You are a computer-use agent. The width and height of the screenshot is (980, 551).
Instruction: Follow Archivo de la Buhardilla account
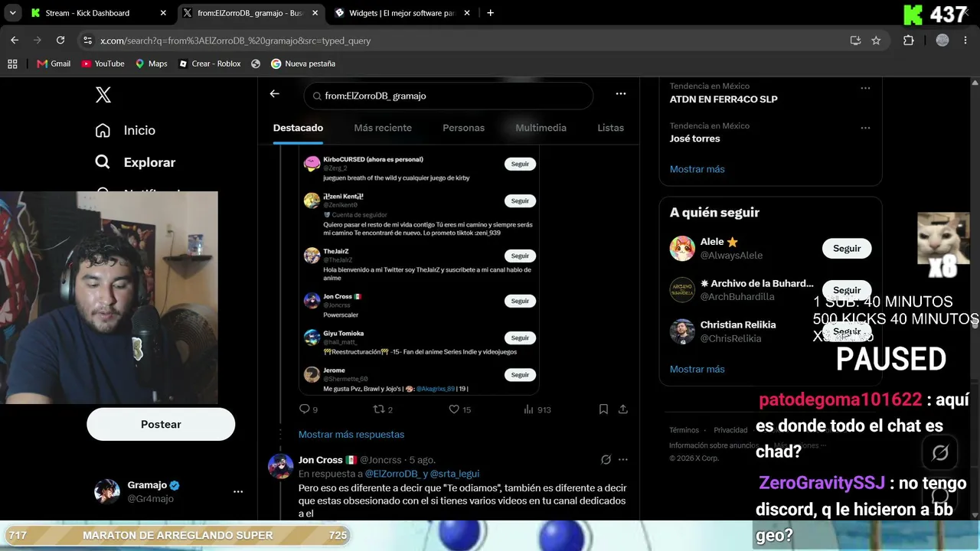[847, 290]
